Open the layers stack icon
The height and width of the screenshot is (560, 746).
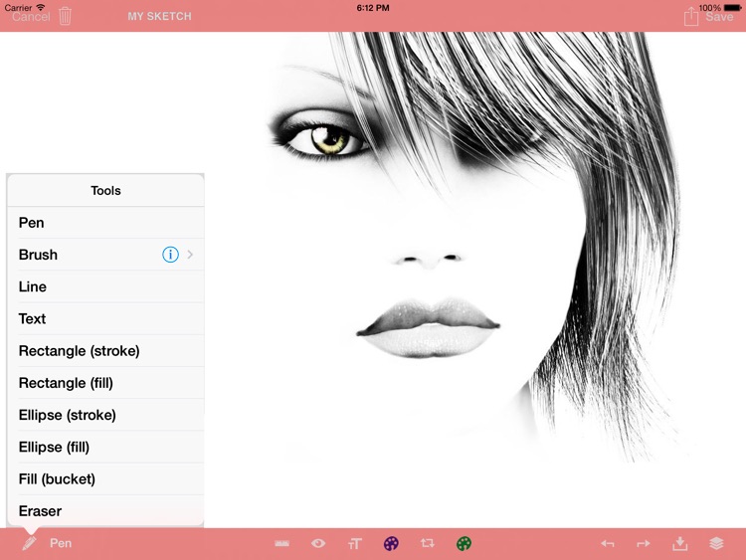tap(716, 543)
